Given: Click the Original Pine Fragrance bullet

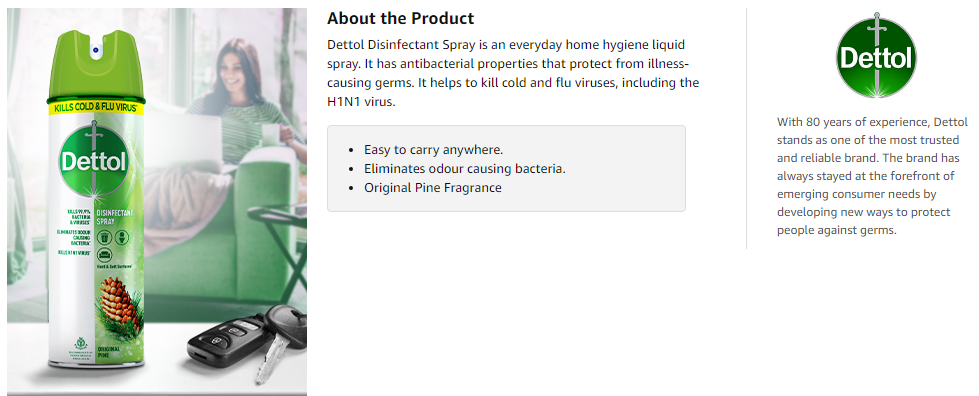Looking at the screenshot, I should click(433, 187).
